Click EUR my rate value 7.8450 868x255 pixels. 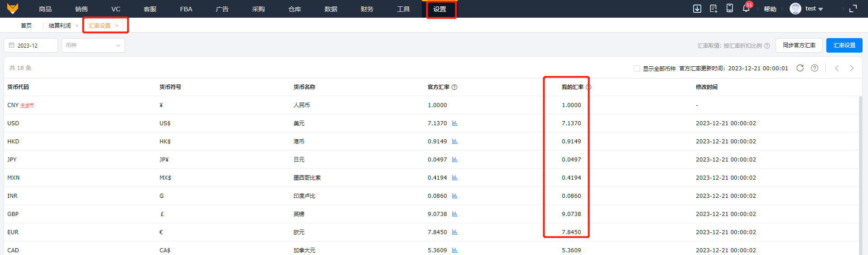pyautogui.click(x=571, y=232)
